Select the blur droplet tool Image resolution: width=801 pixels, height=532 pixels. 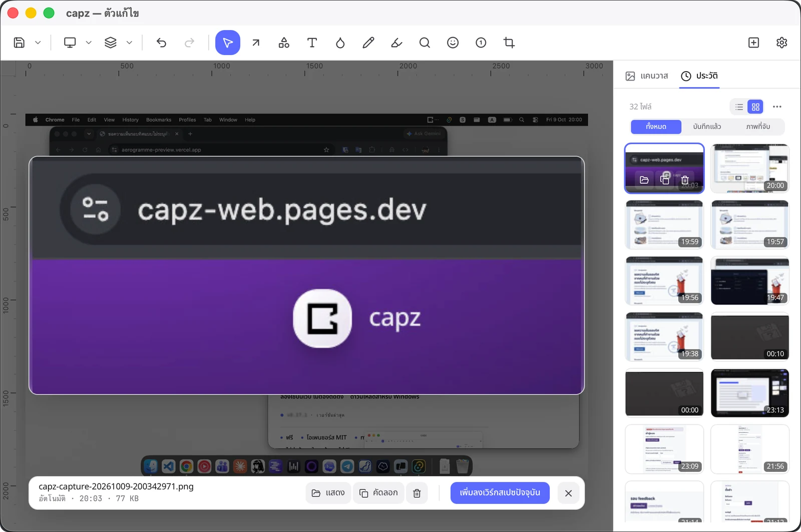coord(340,43)
